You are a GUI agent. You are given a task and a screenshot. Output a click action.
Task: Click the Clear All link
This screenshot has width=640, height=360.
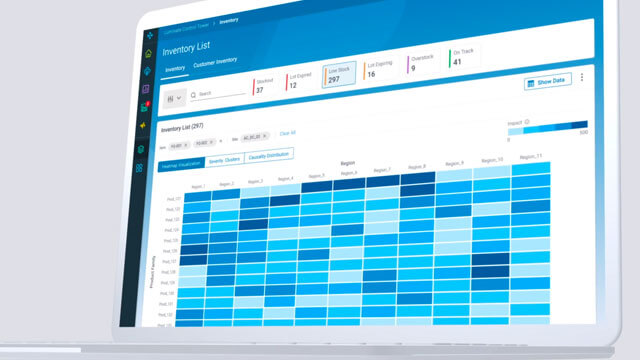[x=288, y=133]
